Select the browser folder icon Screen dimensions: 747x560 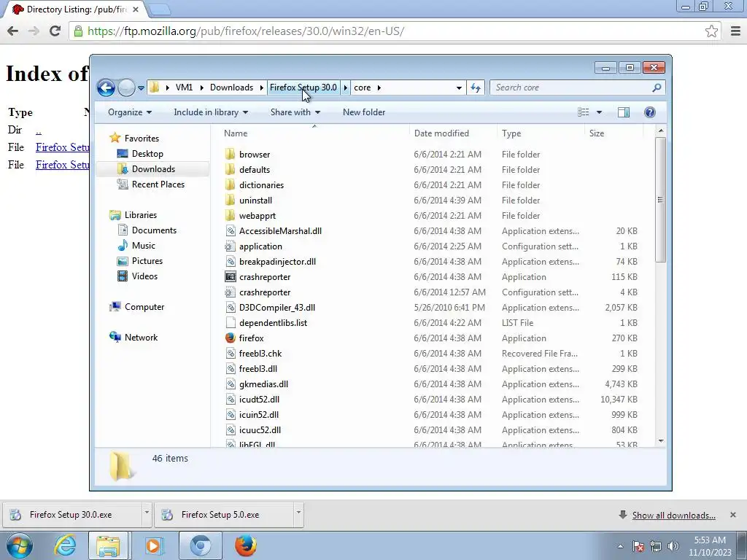[230, 155]
